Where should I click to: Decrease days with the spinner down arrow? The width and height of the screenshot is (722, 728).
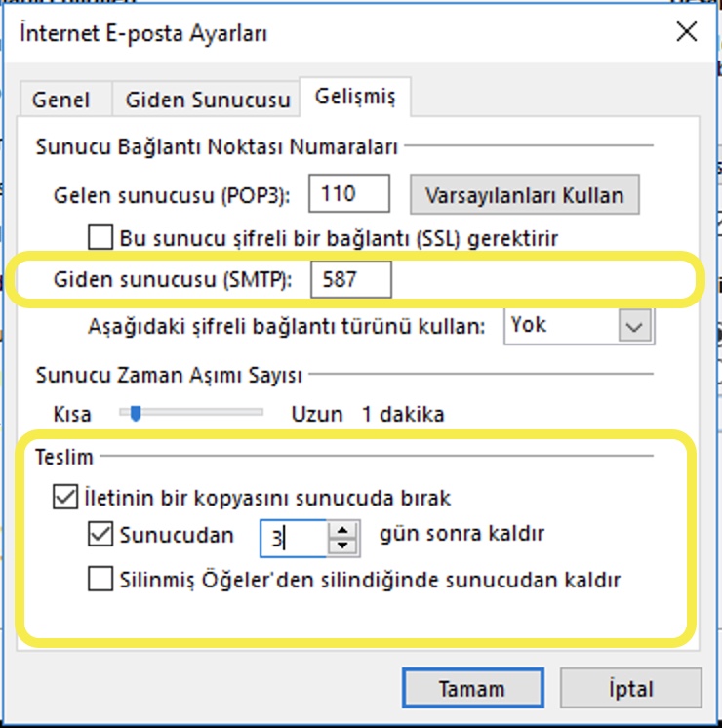point(341,544)
